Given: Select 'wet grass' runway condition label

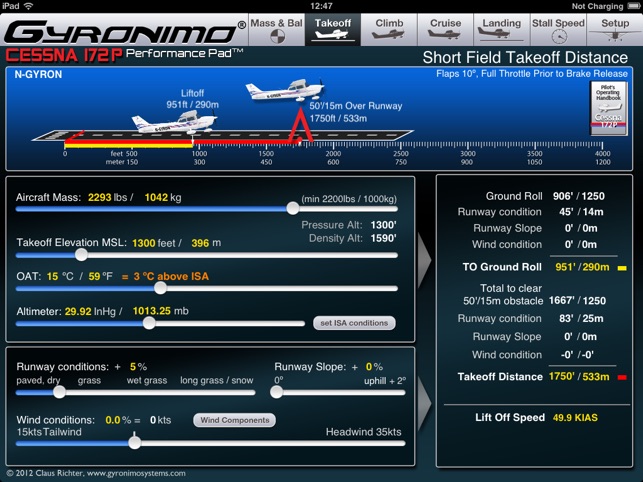Looking at the screenshot, I should 147,381.
